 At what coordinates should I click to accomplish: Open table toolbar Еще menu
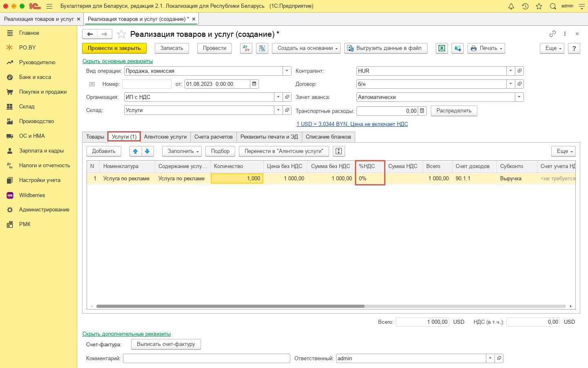pos(563,151)
